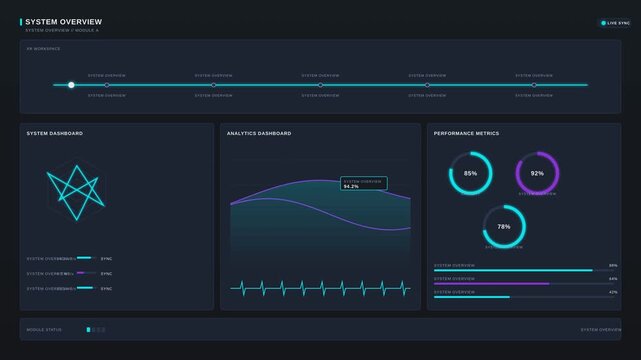This screenshot has height=360, width=641.
Task: Click the shortest cyan progress bar in Performance Metrics
Action: (x=524, y=297)
